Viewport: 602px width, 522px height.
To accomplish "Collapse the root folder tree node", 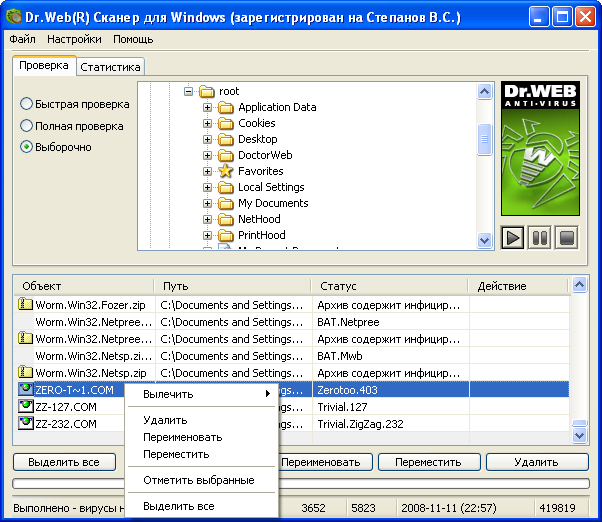I will pos(187,91).
